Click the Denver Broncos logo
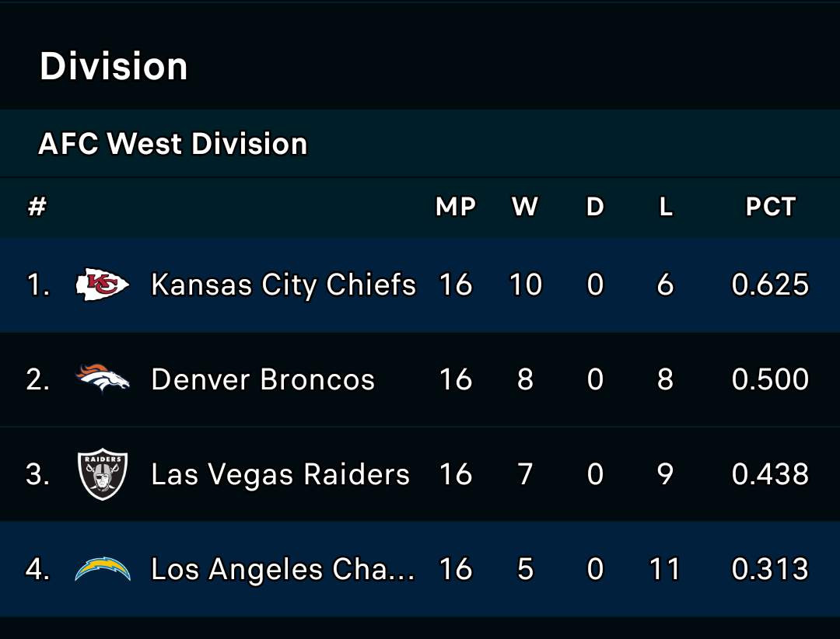 [x=102, y=379]
